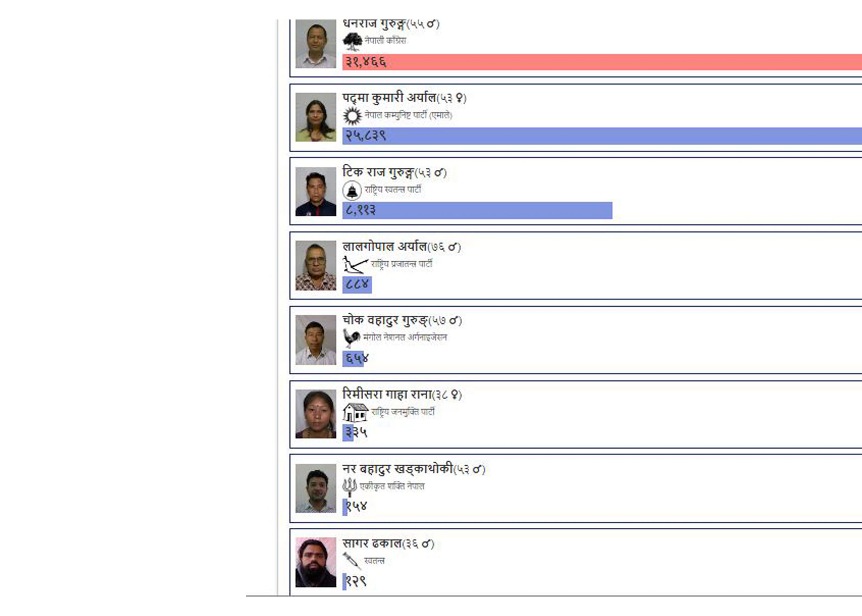Click the Rastriya Prajatantra Party plough icon
The height and width of the screenshot is (616, 862).
pyautogui.click(x=355, y=264)
